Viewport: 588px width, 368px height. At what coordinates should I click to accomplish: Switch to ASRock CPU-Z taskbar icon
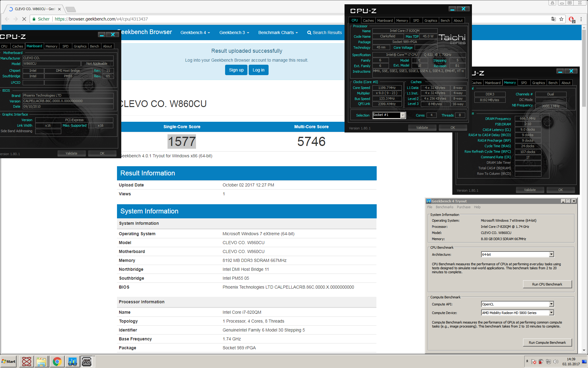tap(87, 362)
